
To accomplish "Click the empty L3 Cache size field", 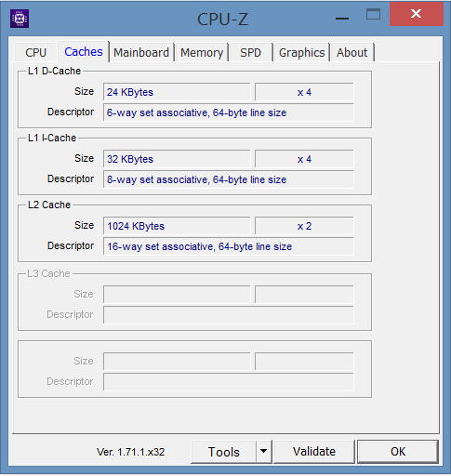I will 177,295.
